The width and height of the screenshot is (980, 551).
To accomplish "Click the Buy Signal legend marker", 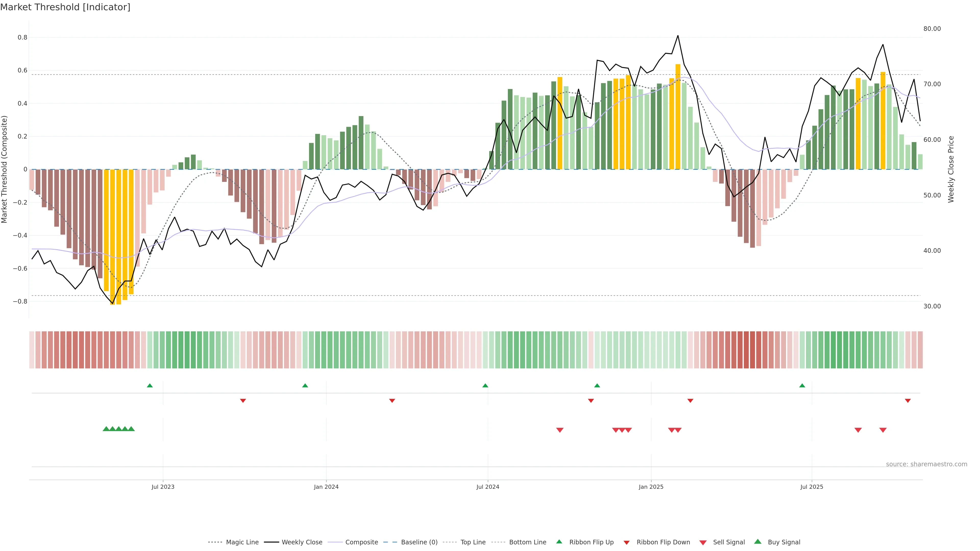I will coord(758,542).
